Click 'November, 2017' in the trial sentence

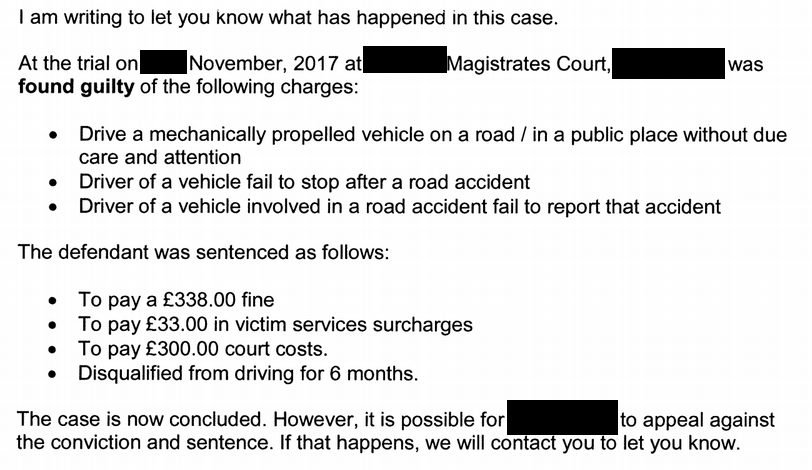pos(264,64)
